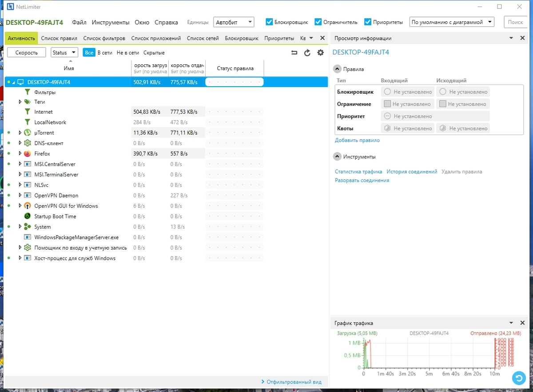The image size is (533, 392).
Task: Click the Отфильтрованный вид link
Action: [x=291, y=382]
